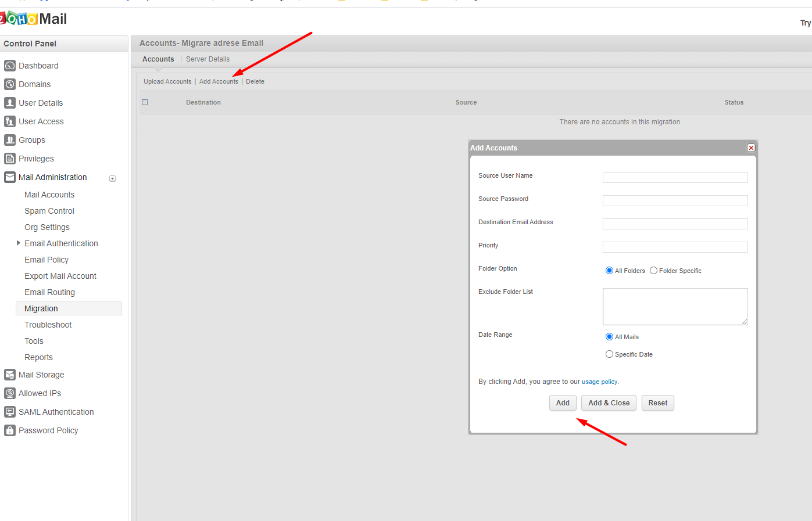Tick the select-all checkbox in table header
This screenshot has width=812, height=521.
coord(145,102)
